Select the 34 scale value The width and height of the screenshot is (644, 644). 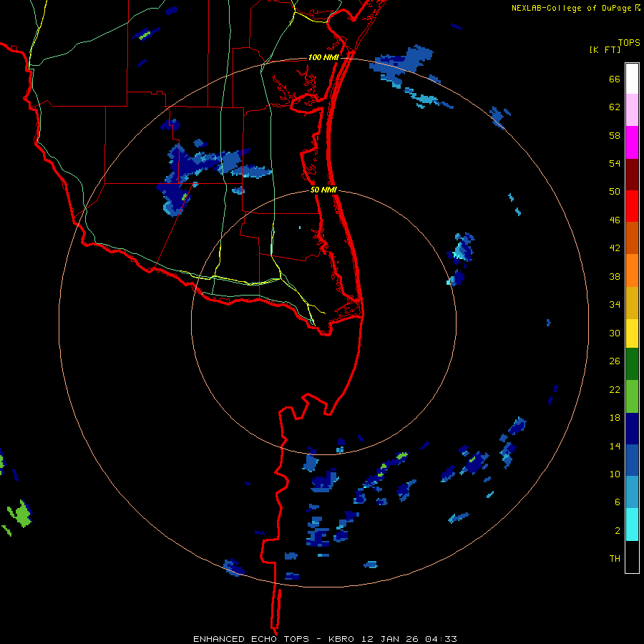(615, 304)
